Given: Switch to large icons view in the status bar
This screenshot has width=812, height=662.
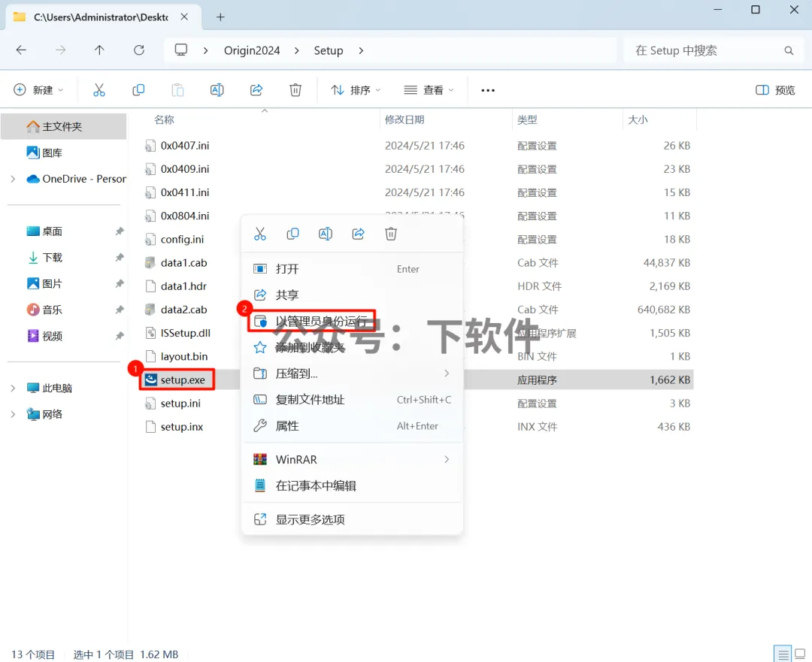Looking at the screenshot, I should 800,654.
